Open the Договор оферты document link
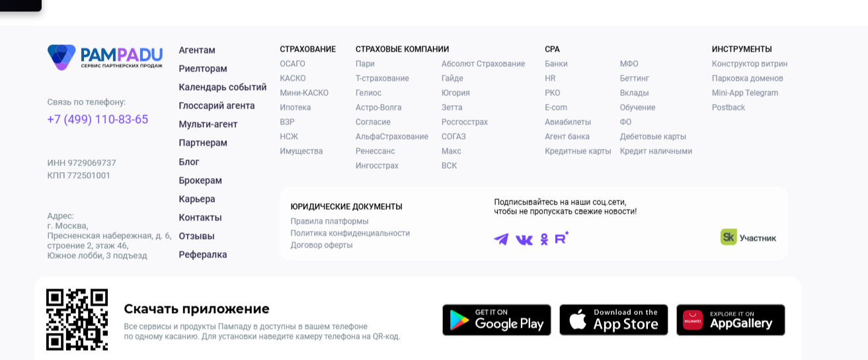The image size is (868, 360). click(x=321, y=246)
